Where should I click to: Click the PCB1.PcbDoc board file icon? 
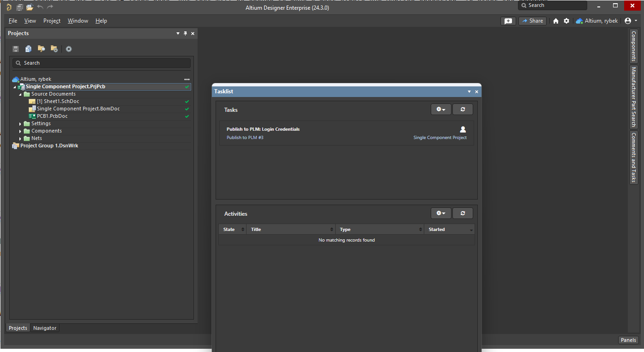(32, 116)
